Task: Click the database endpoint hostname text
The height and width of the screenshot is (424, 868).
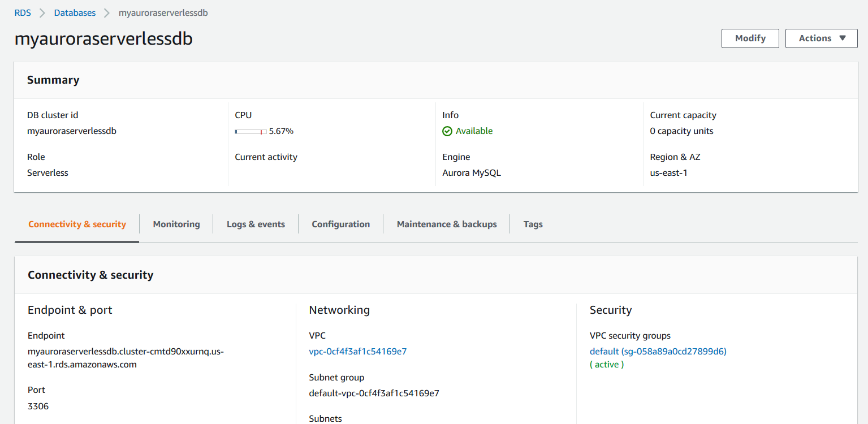Action: tap(126, 358)
